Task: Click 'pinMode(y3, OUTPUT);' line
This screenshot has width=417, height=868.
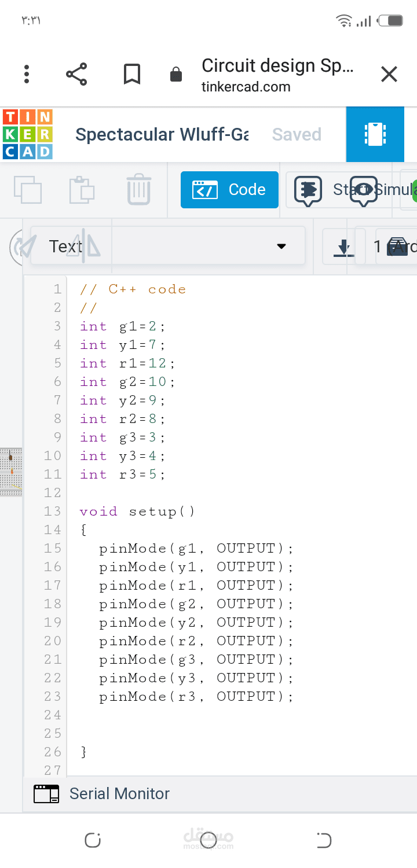Action: 196,678
